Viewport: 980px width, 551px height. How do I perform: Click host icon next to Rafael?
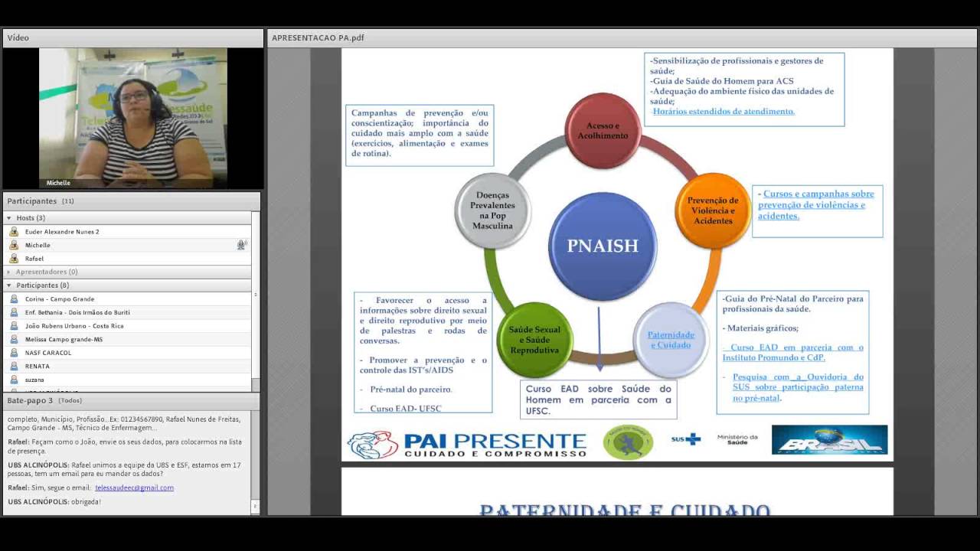tap(14, 259)
